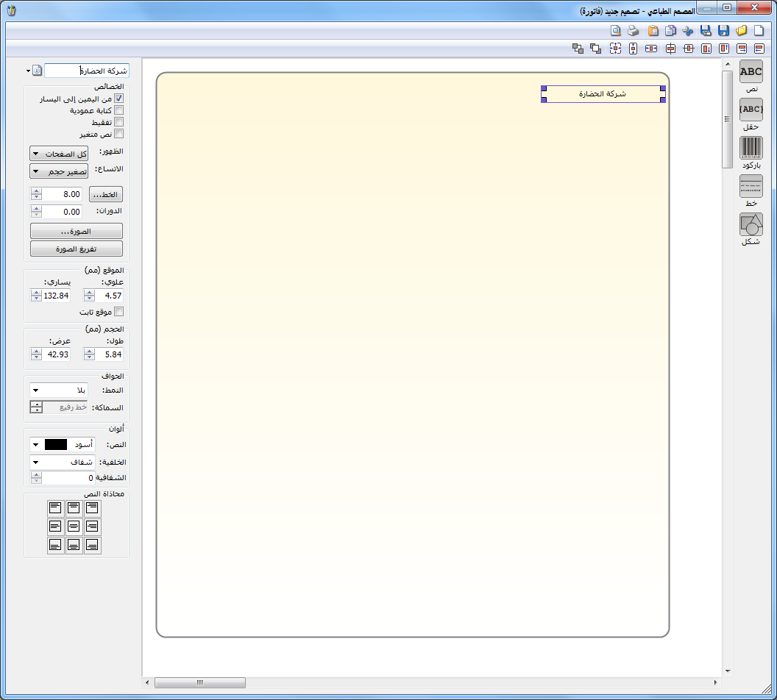777x700 pixels.
Task: Open the النمط border style dropdown
Action: [59, 390]
